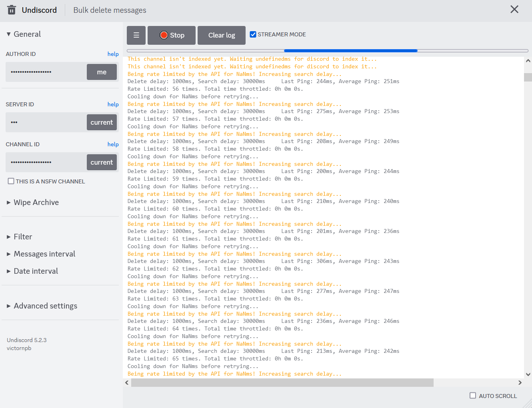Check THIS IS A NSFW CHANNEL
The height and width of the screenshot is (408, 532).
pos(11,181)
